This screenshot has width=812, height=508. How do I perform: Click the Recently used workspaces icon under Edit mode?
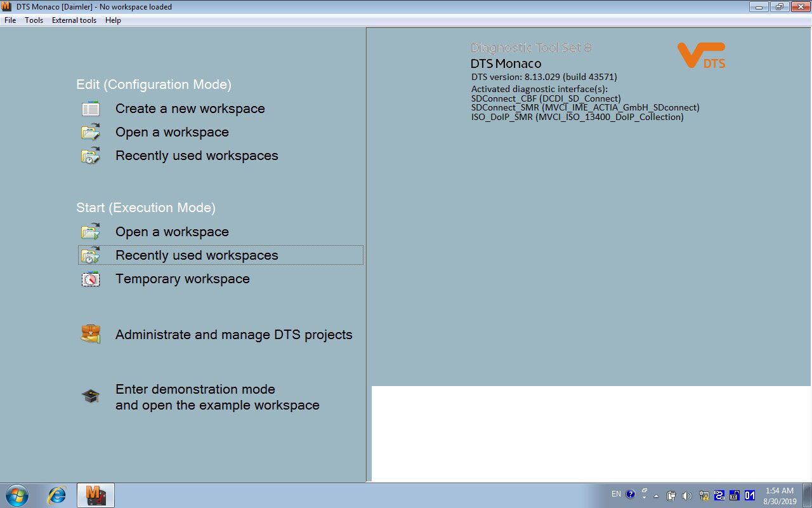click(x=91, y=156)
